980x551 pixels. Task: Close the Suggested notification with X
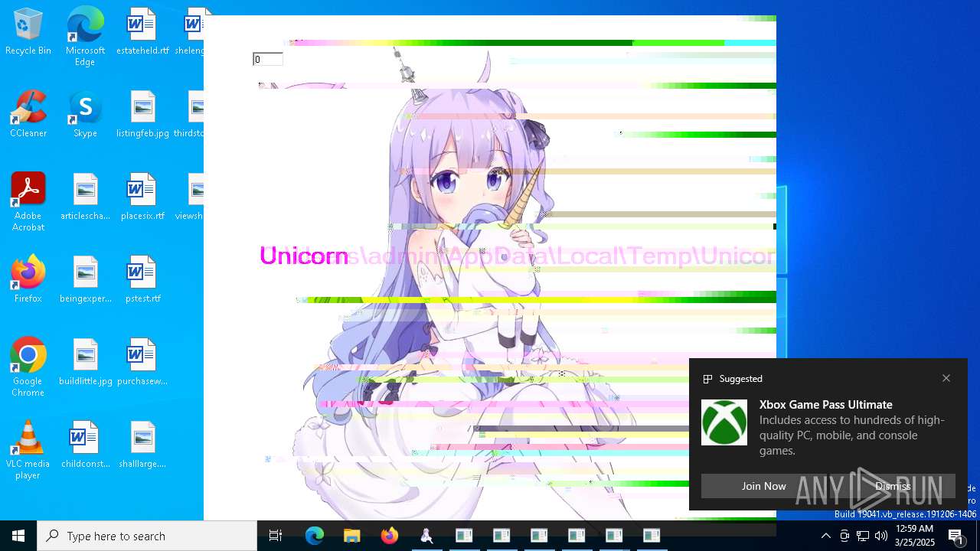point(946,378)
